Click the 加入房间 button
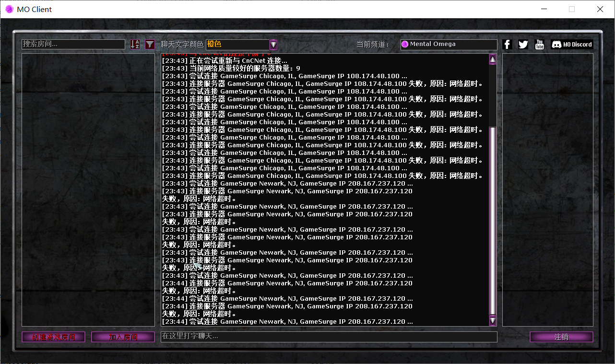 tap(123, 337)
